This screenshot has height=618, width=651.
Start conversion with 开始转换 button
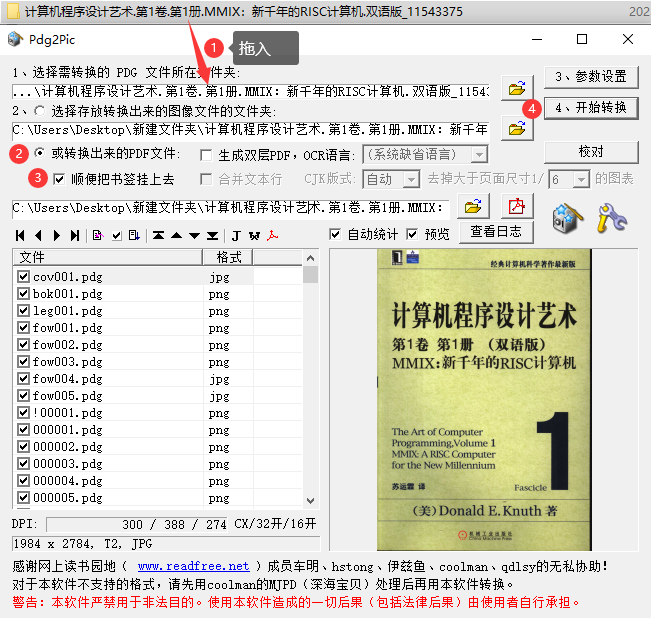(591, 108)
